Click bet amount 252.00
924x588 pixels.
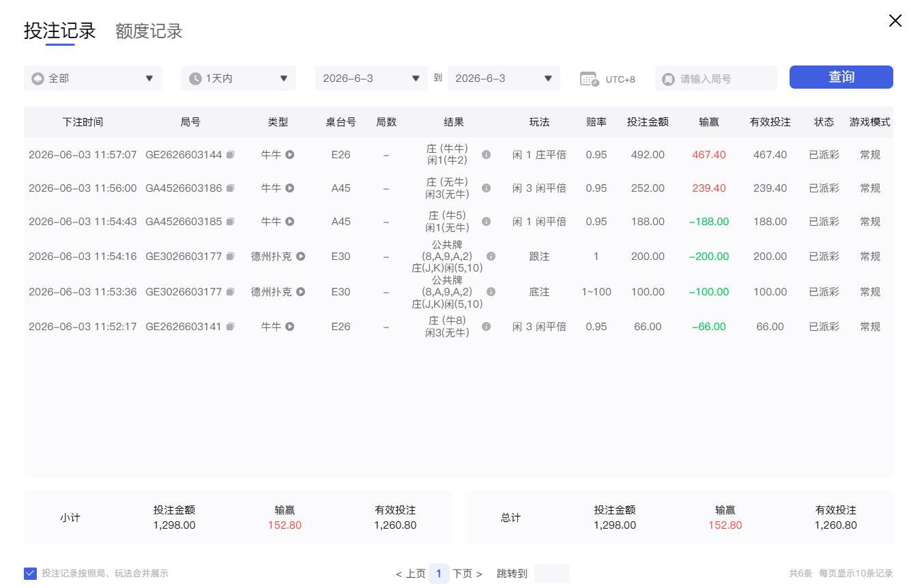(x=648, y=188)
